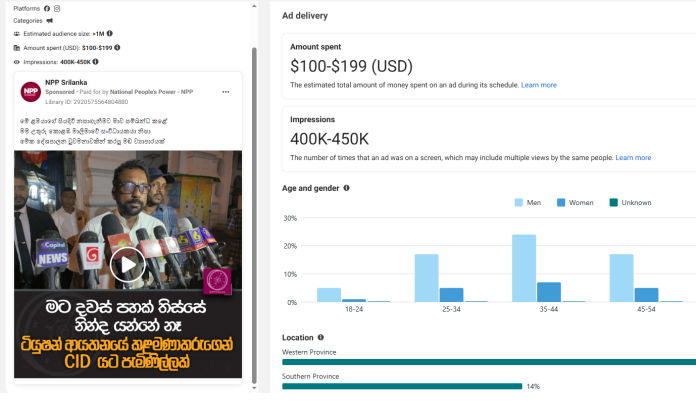Click Learn more under Impressions description

(x=633, y=158)
